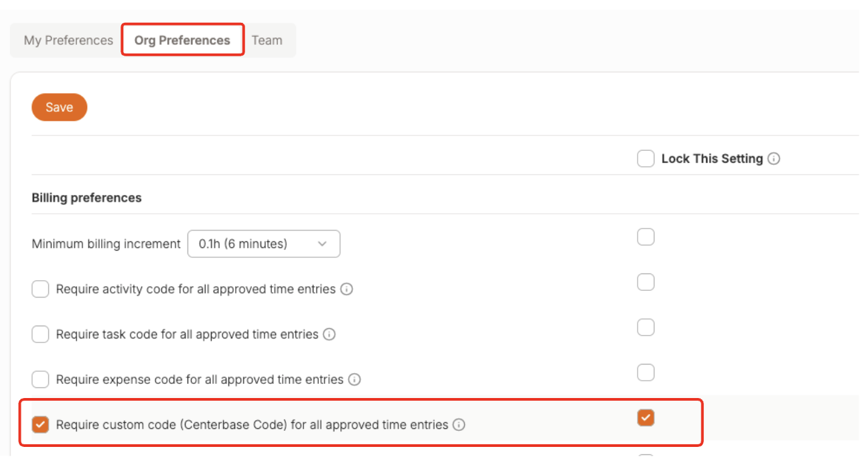The image size is (868, 461).
Task: Check Require task code for time entries
Action: click(41, 334)
